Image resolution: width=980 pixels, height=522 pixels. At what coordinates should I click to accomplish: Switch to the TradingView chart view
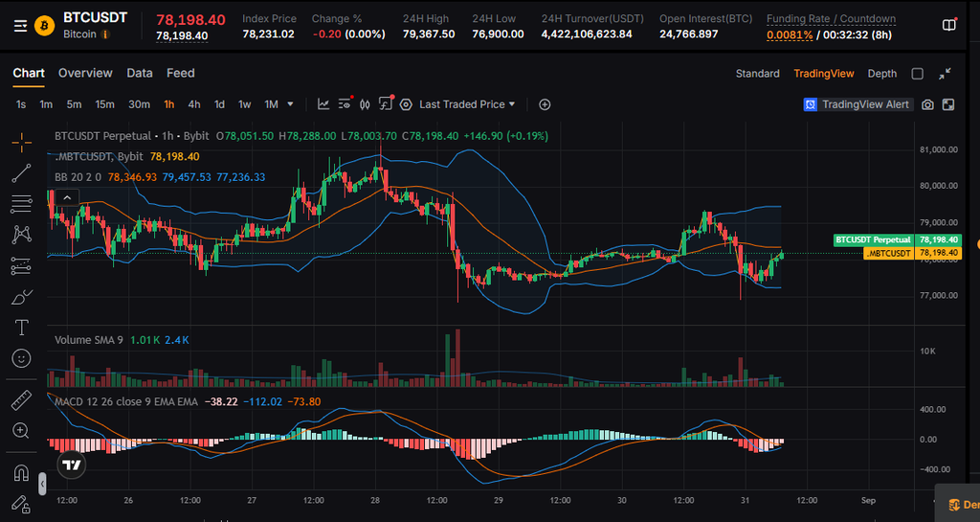click(823, 74)
